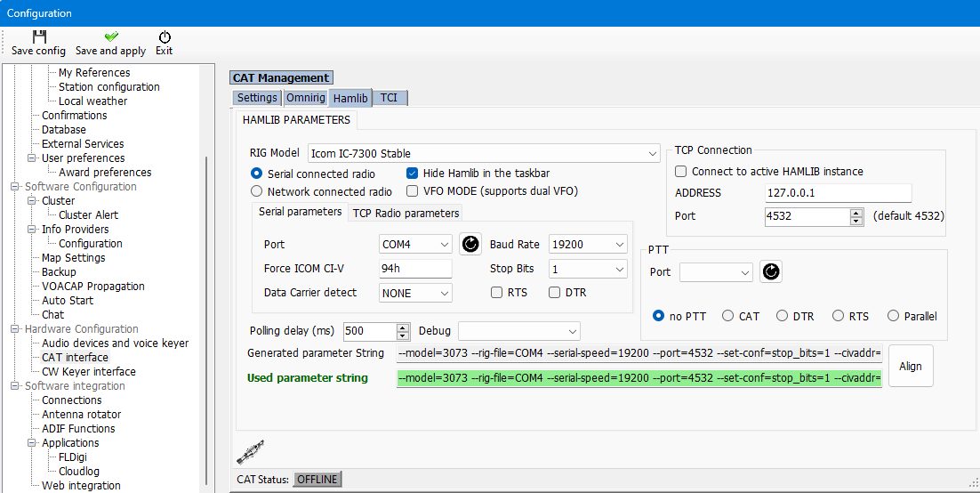Select the no PTT radio option
The width and height of the screenshot is (980, 493).
(x=658, y=316)
